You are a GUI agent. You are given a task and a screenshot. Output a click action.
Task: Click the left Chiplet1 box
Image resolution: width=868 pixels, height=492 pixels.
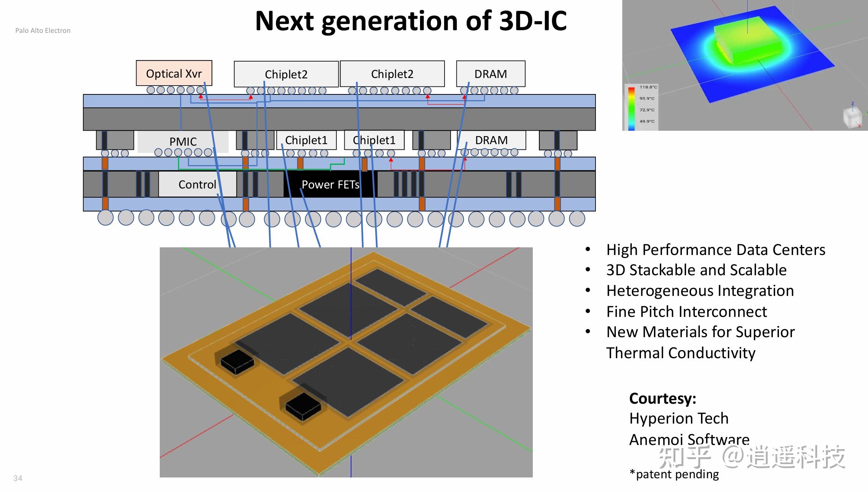(x=306, y=140)
